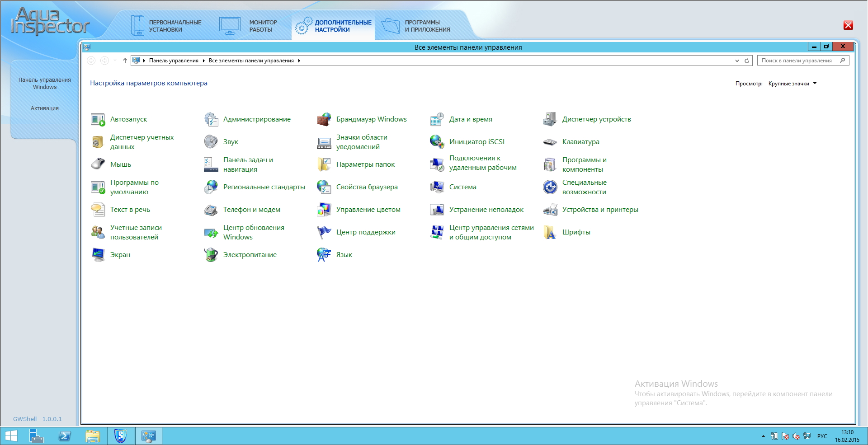The height and width of the screenshot is (445, 868).
Task: Open Дата и время calendar icon
Action: point(437,119)
